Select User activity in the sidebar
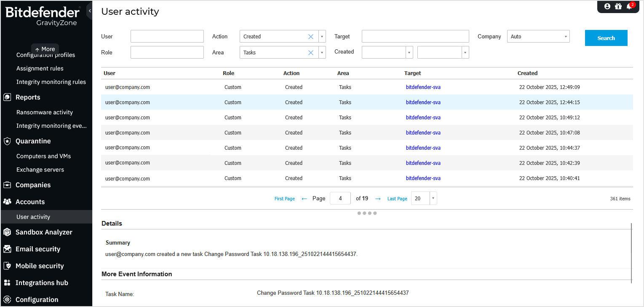This screenshot has width=644, height=307. pos(33,216)
